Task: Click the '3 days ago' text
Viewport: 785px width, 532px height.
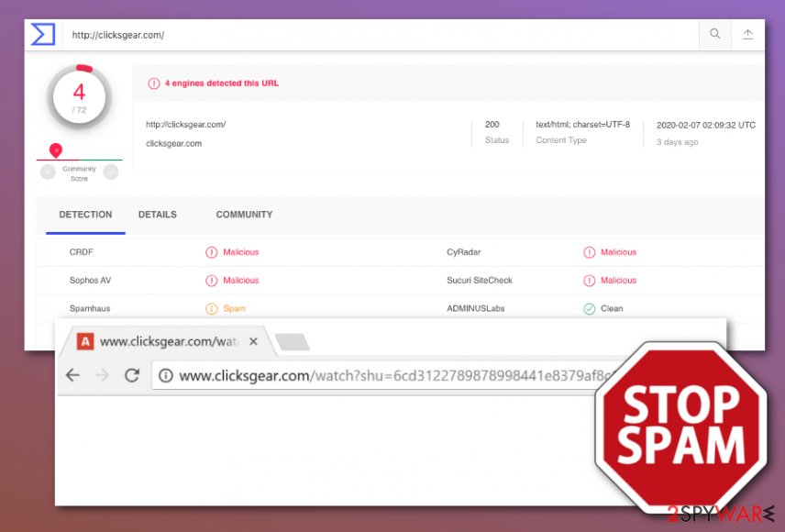Action: (x=678, y=142)
